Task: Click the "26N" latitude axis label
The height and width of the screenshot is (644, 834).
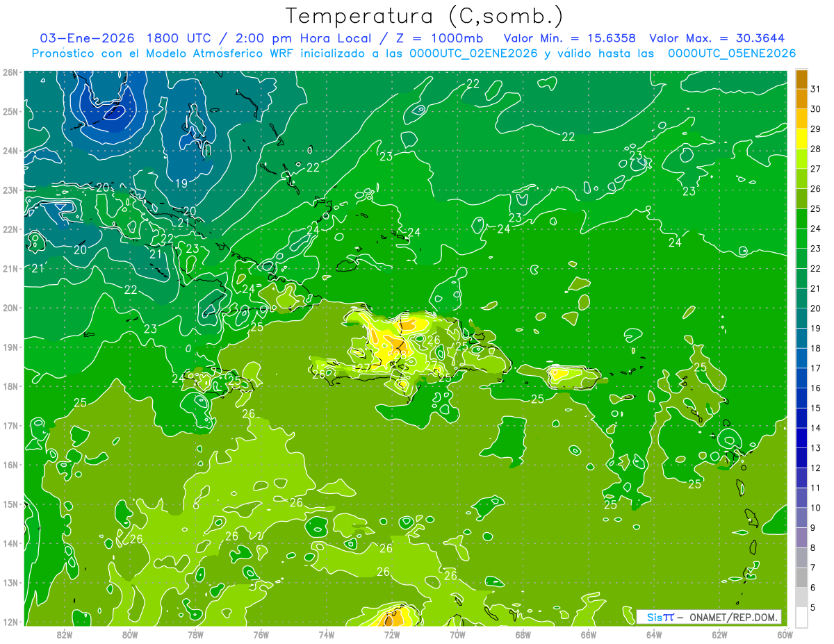Action: point(10,72)
